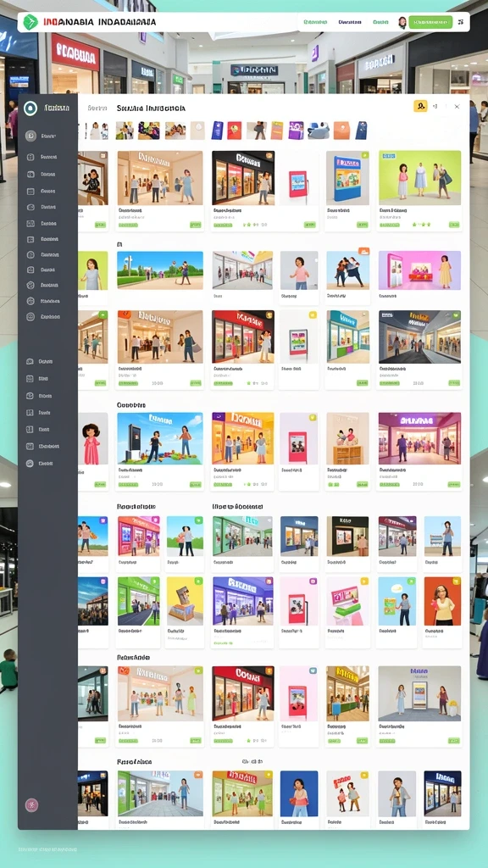This screenshot has height=868, width=488.
Task: Choose the red square icon in category strip
Action: [234, 130]
